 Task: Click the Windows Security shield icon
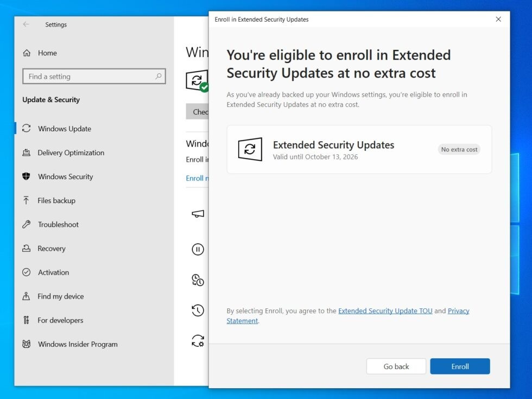tap(26, 176)
